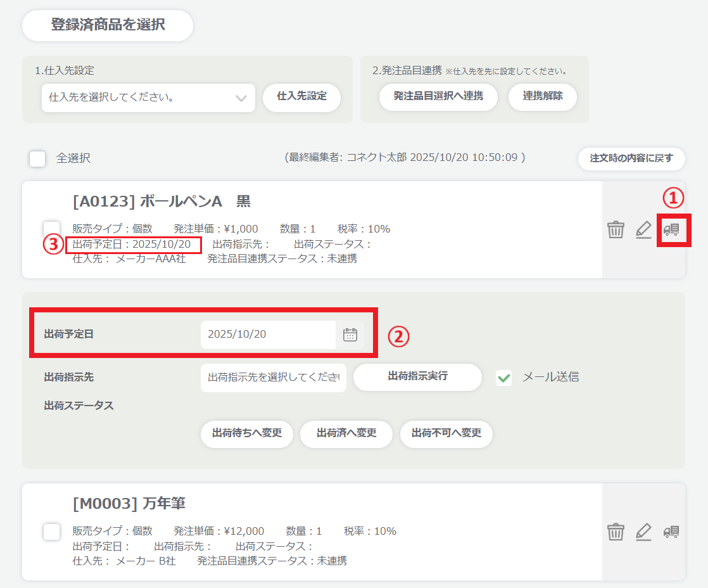Check the 万年筆 item checkbox
The height and width of the screenshot is (588, 708).
(x=51, y=532)
